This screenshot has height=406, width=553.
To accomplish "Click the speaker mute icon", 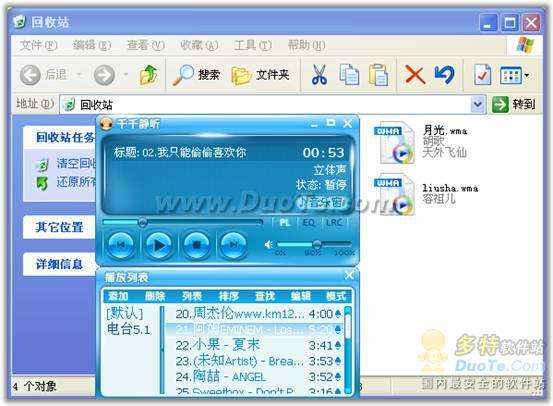I will pyautogui.click(x=268, y=244).
